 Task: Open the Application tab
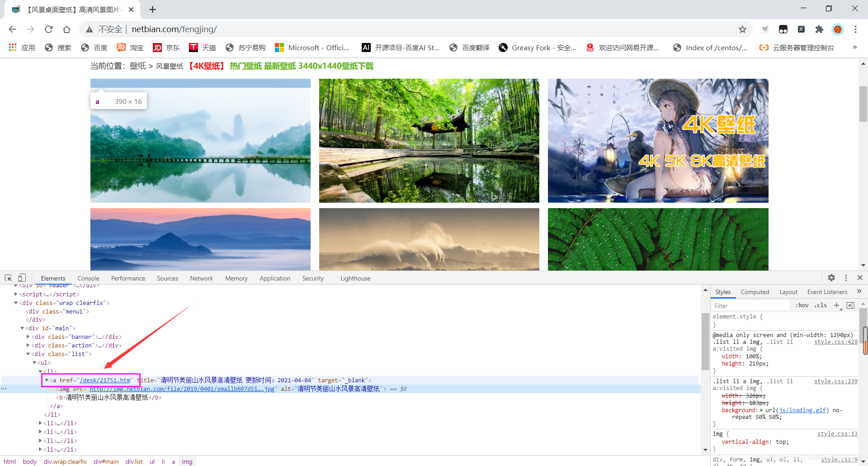pos(275,278)
